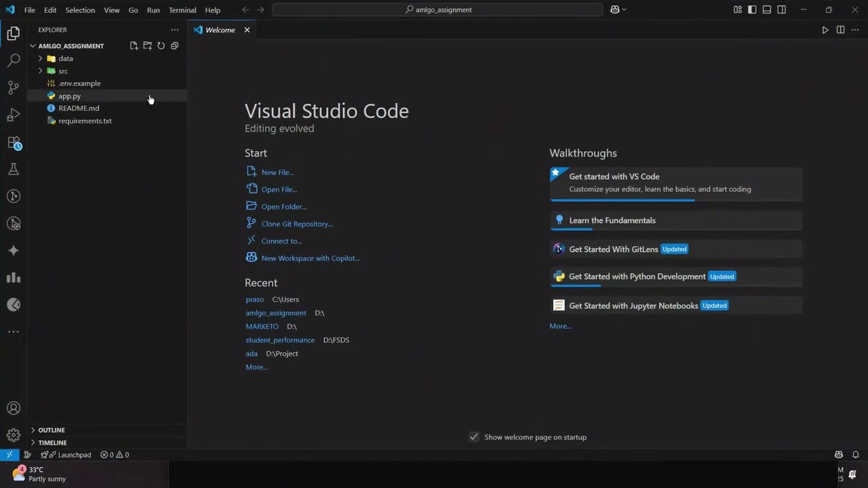Click the Run play button in editor toolbar
Viewport: 868px width, 488px height.
click(825, 30)
